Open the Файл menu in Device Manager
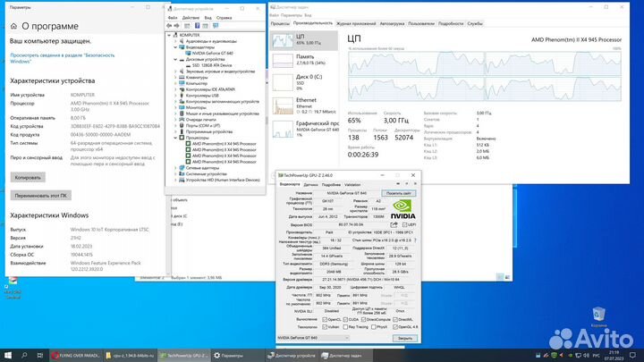The height and width of the screenshot is (362, 644). coord(173,18)
